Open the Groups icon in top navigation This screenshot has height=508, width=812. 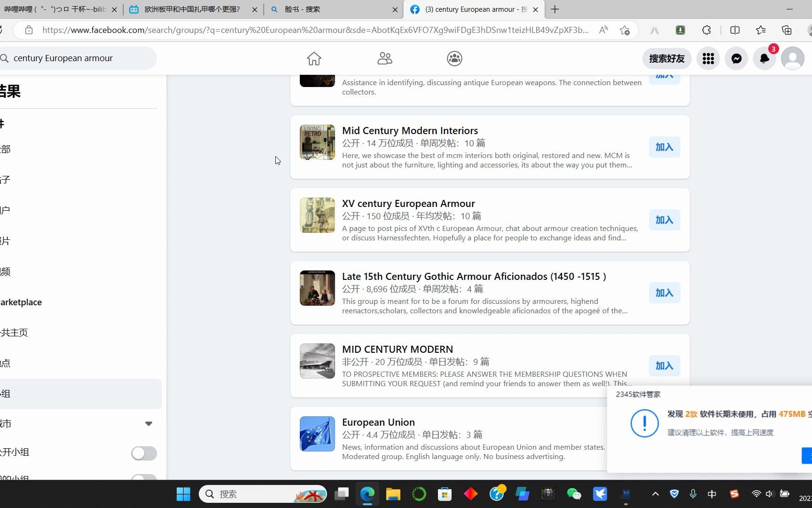(x=454, y=58)
